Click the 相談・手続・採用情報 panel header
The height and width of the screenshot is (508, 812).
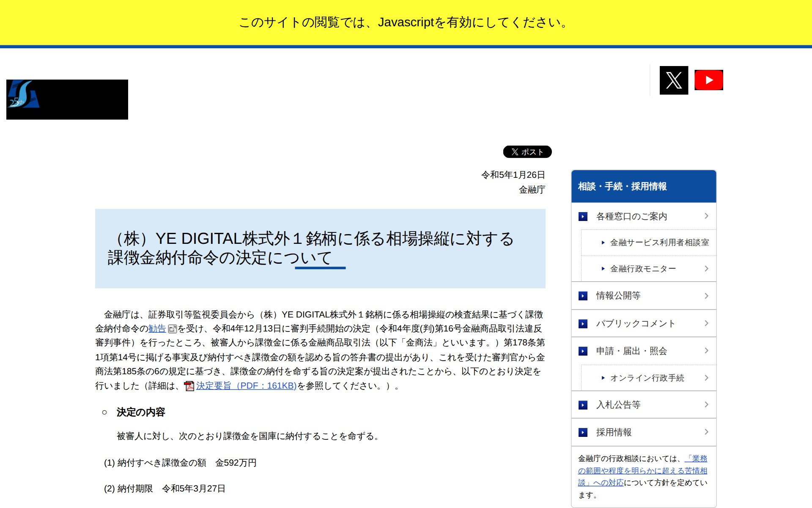(622, 186)
